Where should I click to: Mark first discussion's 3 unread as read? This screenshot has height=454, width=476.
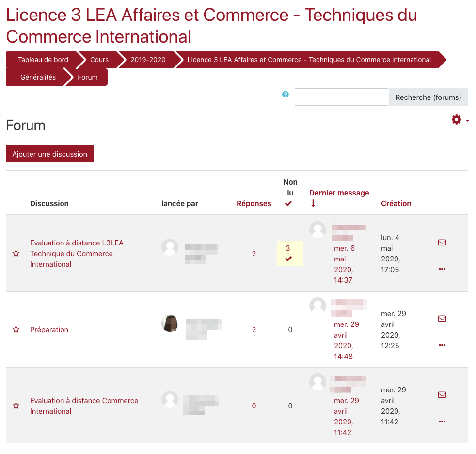288,259
